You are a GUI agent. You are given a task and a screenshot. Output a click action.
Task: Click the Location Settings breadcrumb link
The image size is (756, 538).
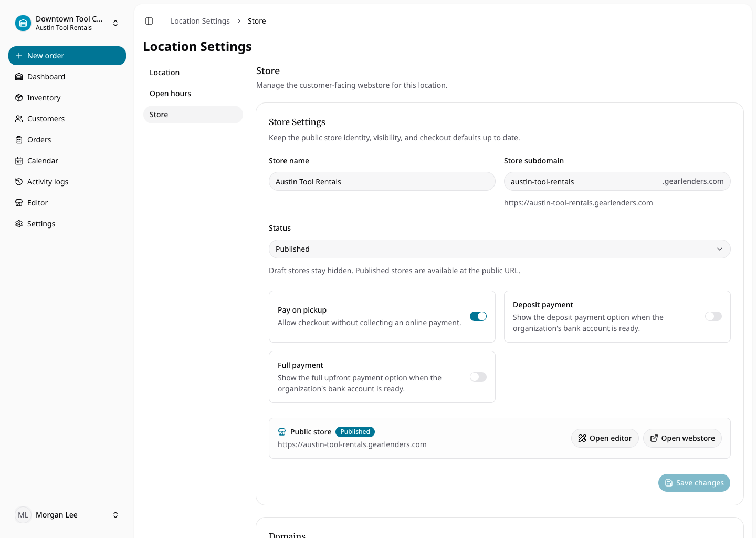click(200, 21)
